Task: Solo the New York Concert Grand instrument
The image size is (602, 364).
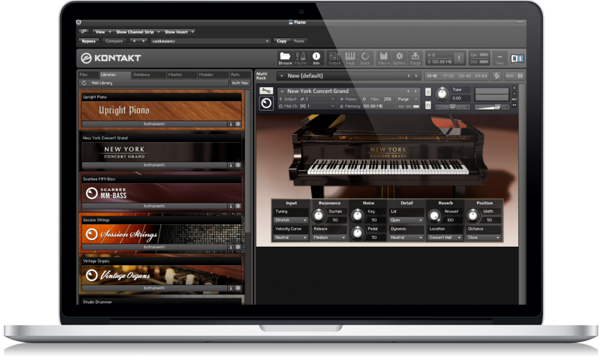Action: click(428, 92)
